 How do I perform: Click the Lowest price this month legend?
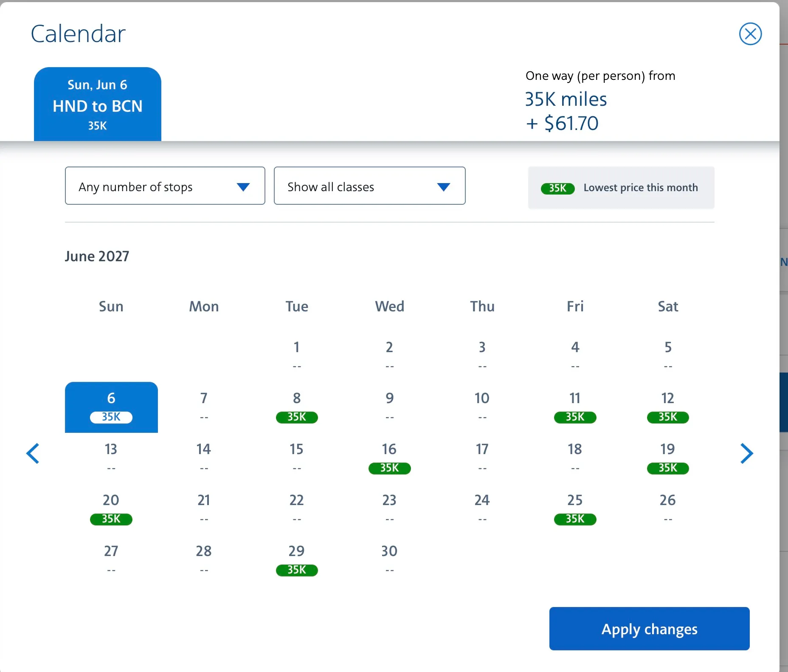(621, 188)
